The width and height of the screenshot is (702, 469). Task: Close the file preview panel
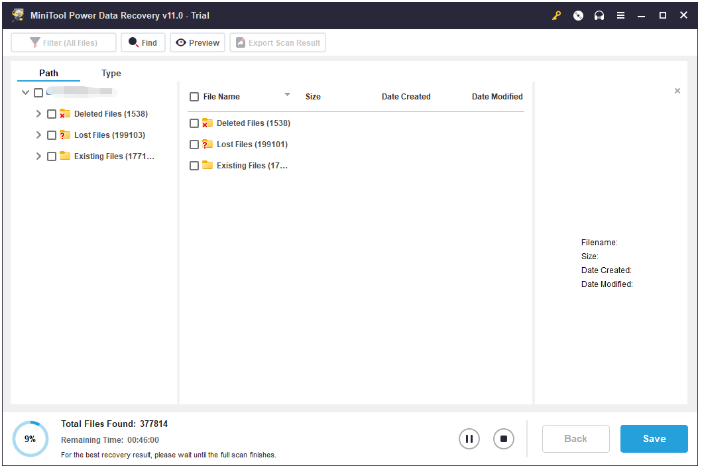click(x=677, y=91)
